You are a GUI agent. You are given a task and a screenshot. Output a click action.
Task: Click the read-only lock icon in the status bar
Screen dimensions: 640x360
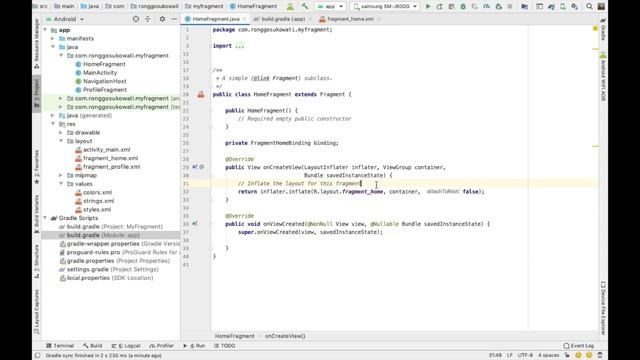(567, 356)
